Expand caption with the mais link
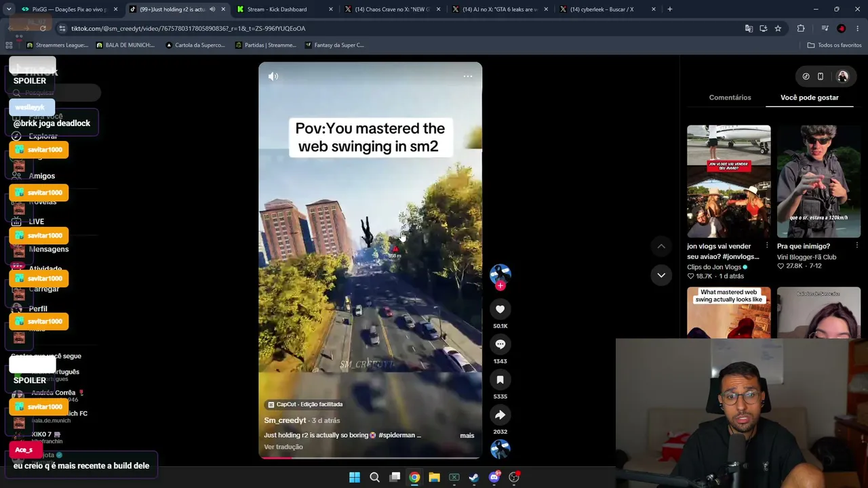 coord(467,436)
